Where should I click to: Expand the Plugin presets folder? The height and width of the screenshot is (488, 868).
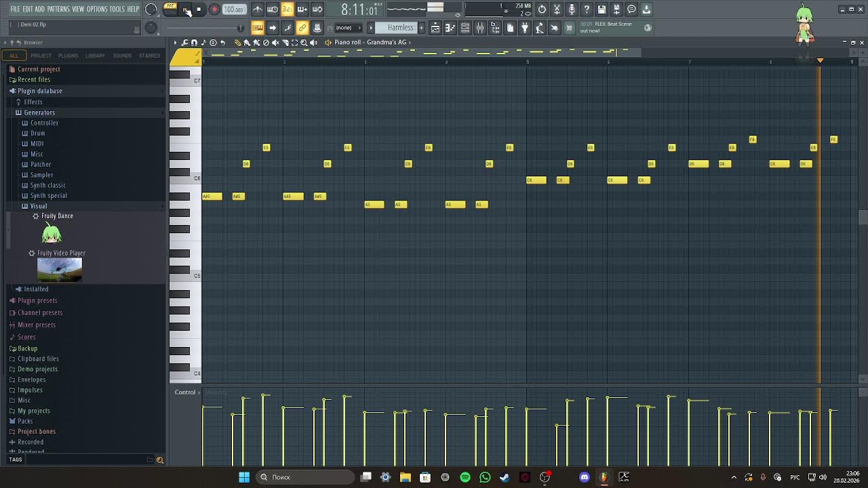(37, 300)
